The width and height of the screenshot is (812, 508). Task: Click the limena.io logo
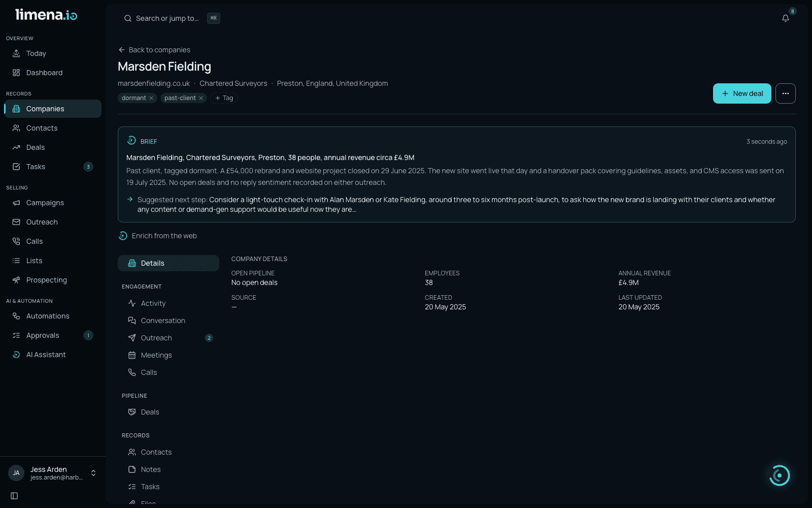click(x=46, y=15)
